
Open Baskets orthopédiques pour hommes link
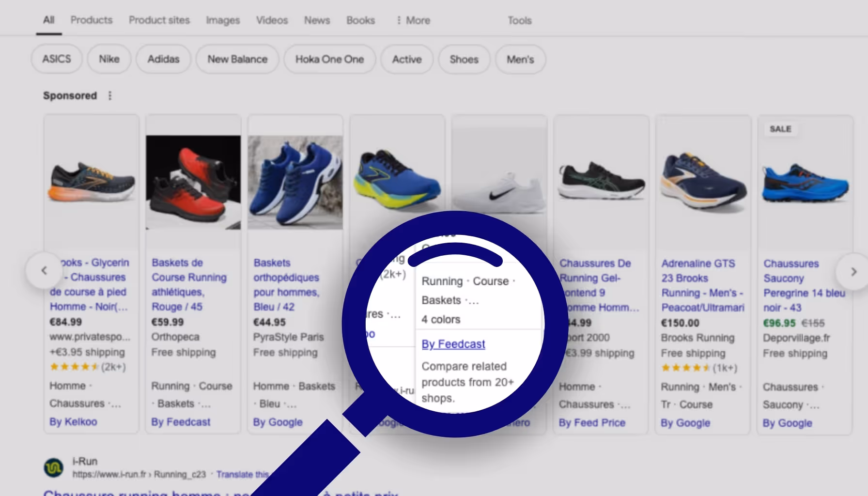click(286, 285)
